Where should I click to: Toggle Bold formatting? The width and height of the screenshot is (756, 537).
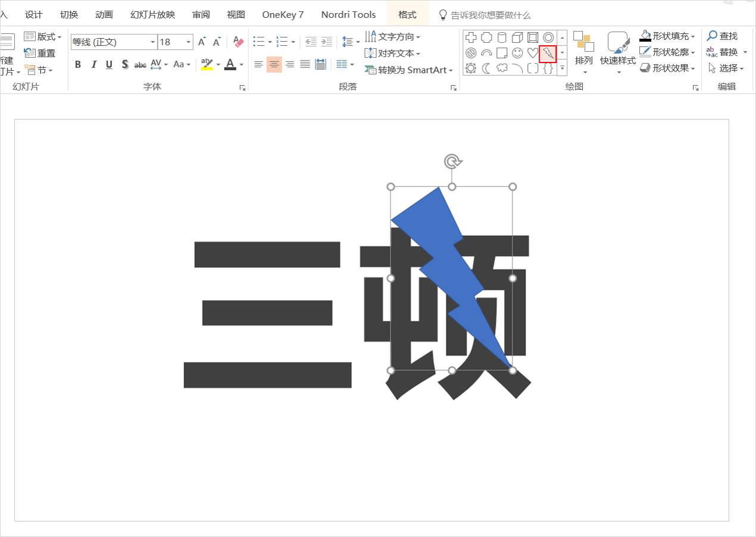[78, 64]
